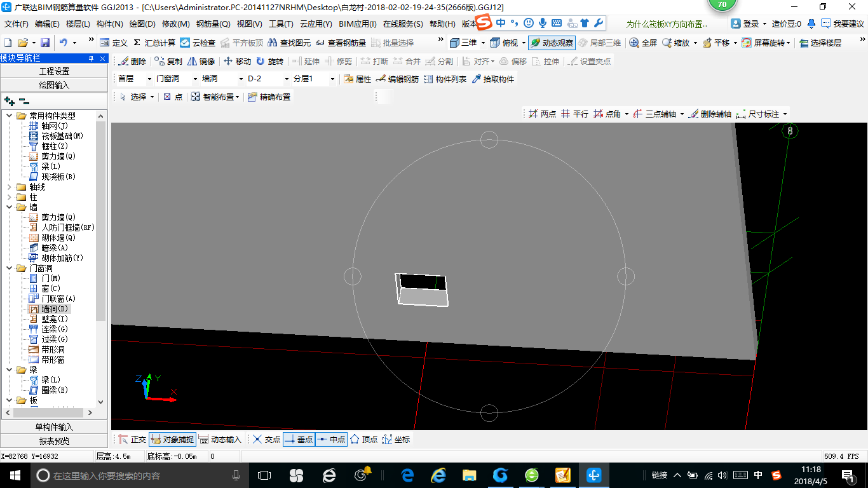Toggle 顶点 vertex snap
This screenshot has width=868, height=488.
pos(364,439)
